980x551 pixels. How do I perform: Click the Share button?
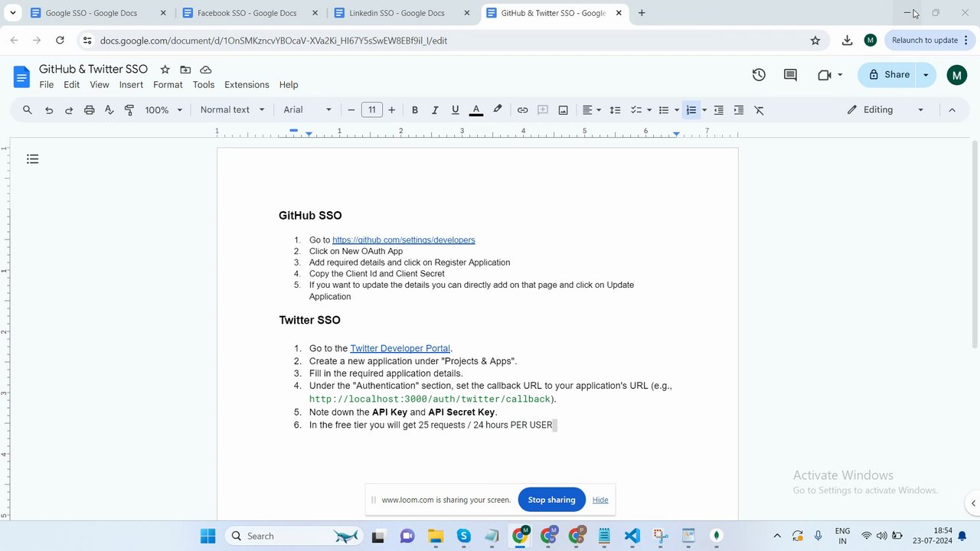pyautogui.click(x=888, y=75)
